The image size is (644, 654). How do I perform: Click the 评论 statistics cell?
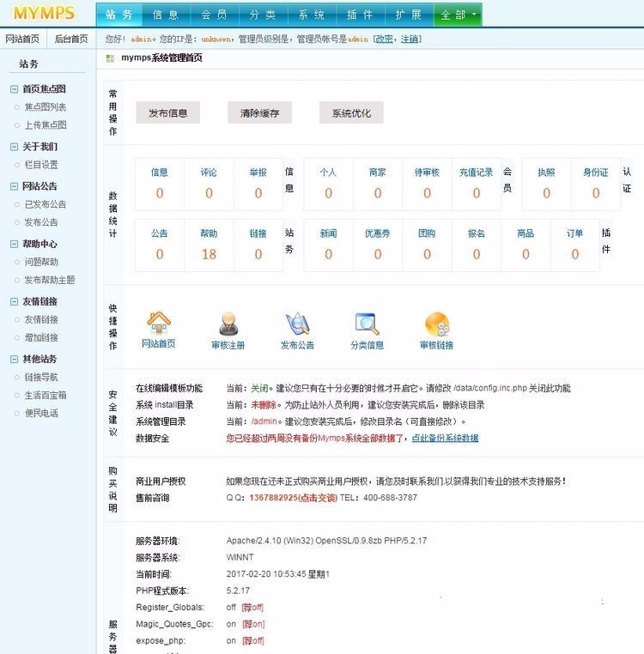click(x=209, y=184)
